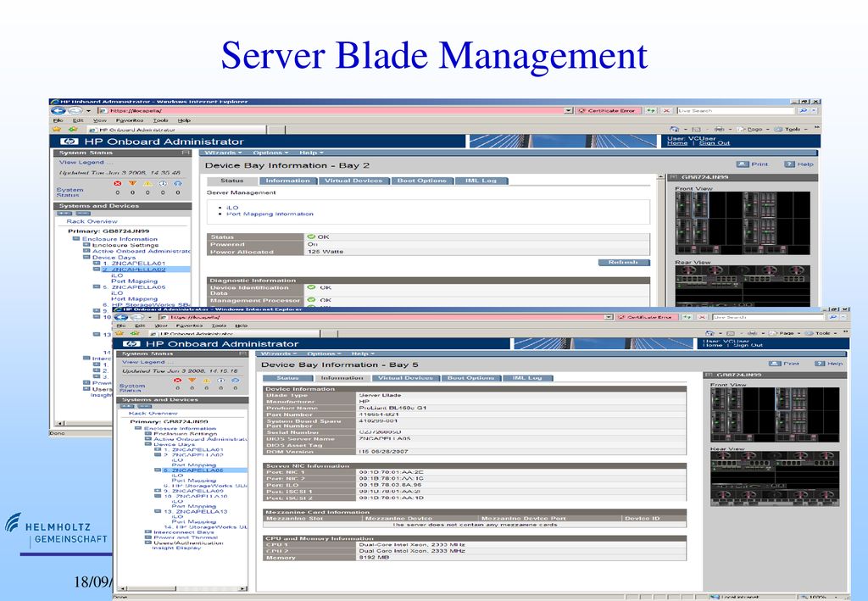Click View Legend link in Bay 2 window
868x601 pixels.
(82, 162)
